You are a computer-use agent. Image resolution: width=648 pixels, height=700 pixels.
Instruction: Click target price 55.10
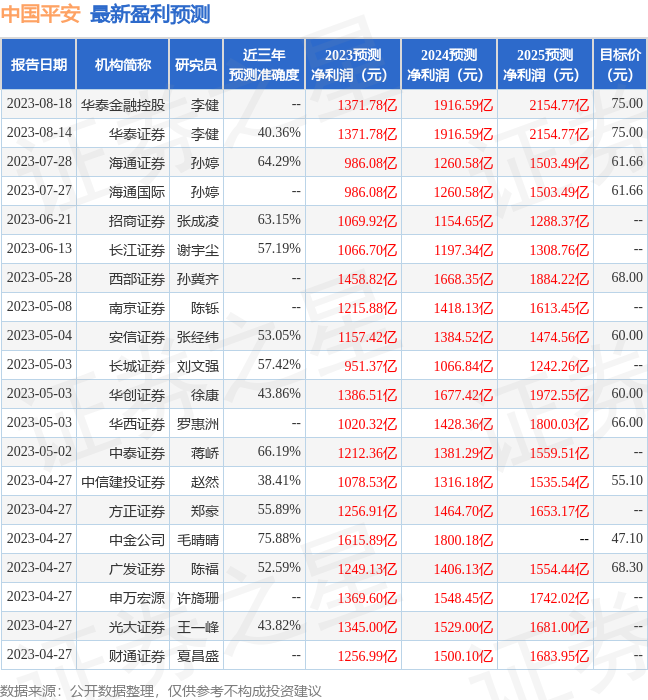627,480
